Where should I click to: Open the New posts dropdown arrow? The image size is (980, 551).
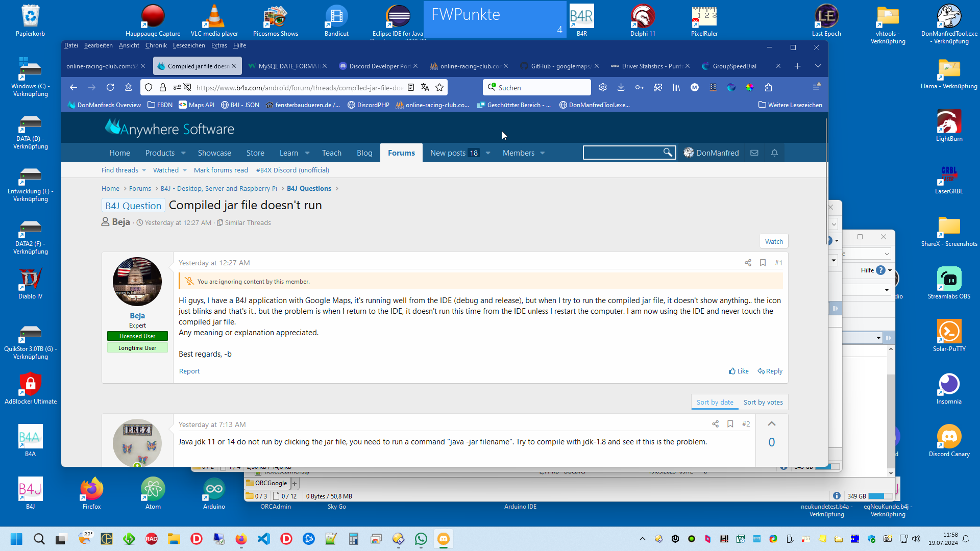(488, 153)
